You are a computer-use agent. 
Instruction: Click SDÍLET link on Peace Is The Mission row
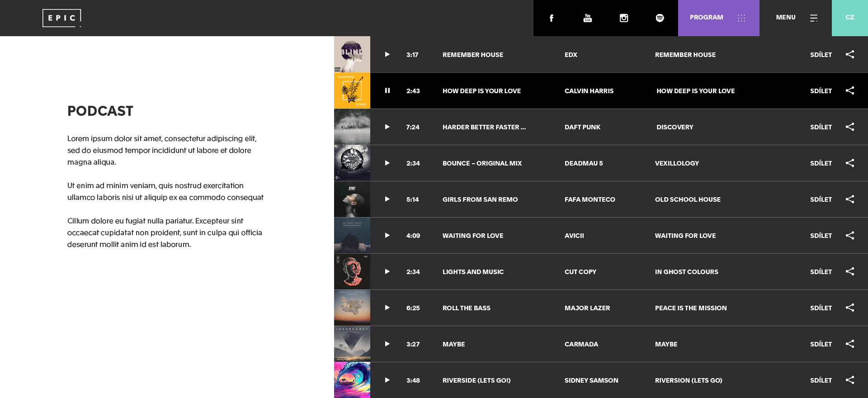[x=821, y=308]
